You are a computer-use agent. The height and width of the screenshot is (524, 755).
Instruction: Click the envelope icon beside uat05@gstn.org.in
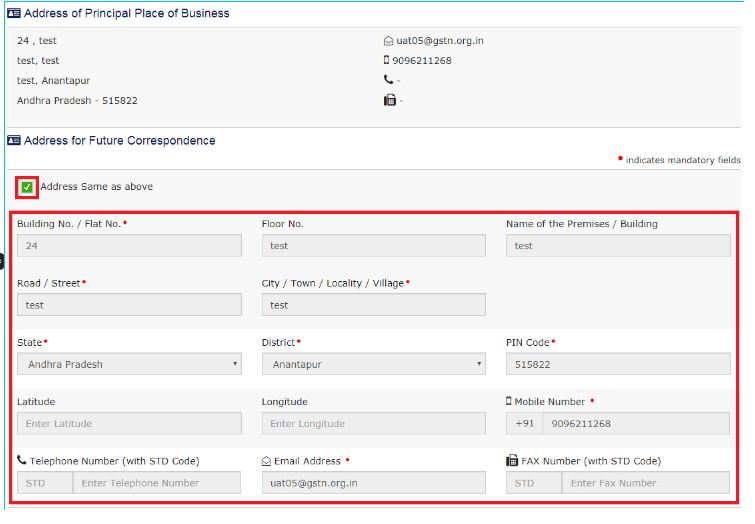[x=388, y=41]
